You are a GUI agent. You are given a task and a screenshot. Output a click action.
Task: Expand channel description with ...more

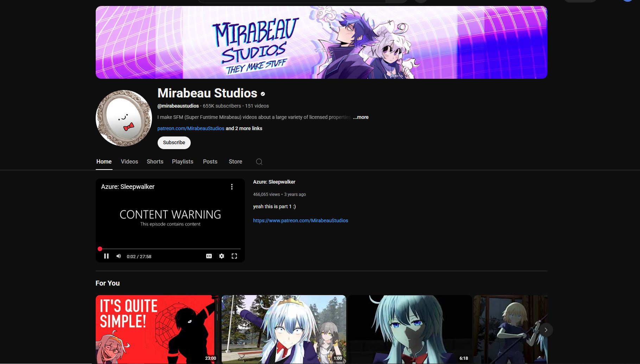point(361,117)
